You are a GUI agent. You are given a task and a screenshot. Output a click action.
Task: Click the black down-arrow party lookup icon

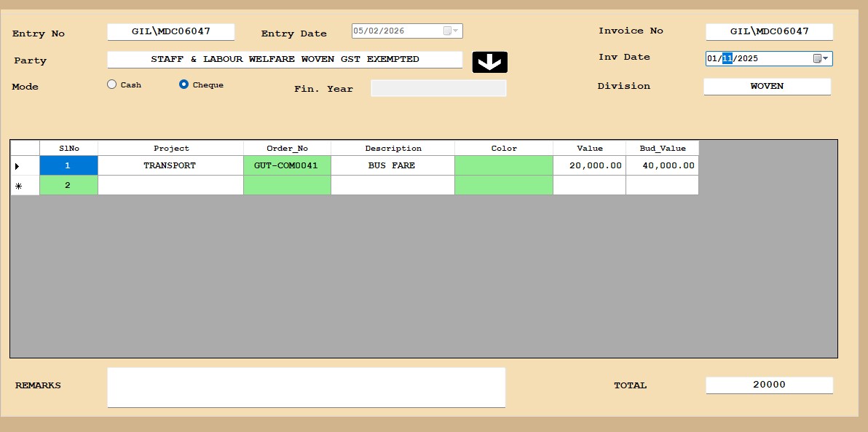tap(489, 63)
